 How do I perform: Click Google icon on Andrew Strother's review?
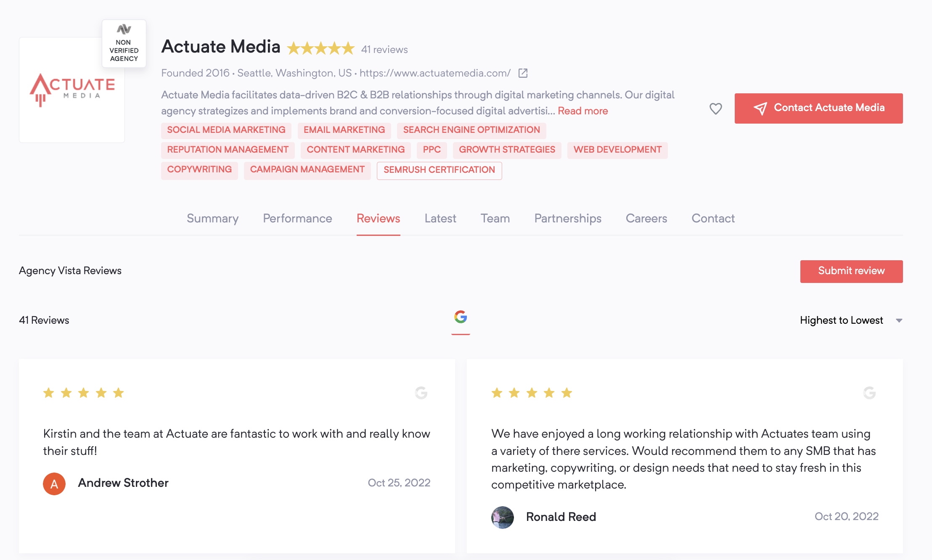(x=421, y=393)
